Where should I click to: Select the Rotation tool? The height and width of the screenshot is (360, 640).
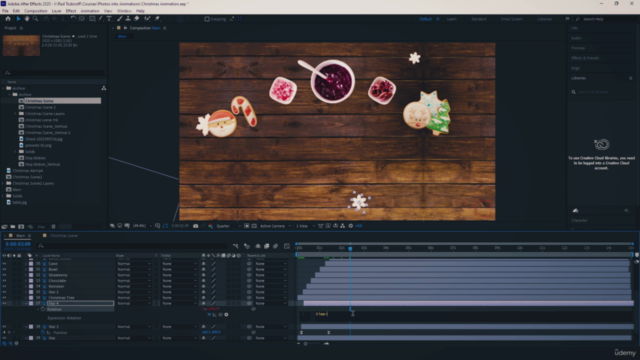pyautogui.click(x=73, y=19)
